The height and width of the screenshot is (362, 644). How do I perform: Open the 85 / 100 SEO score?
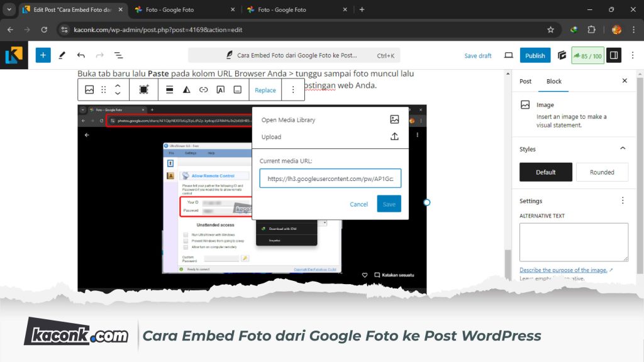588,56
